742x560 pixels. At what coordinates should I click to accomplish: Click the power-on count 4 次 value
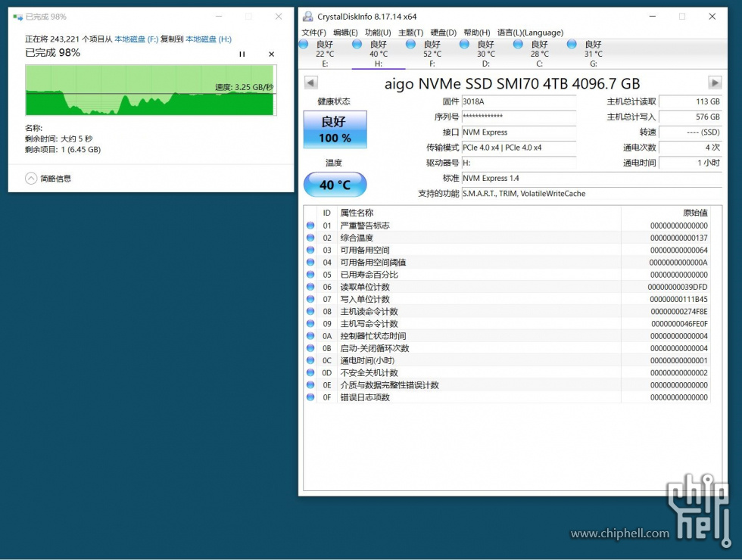[x=691, y=148]
